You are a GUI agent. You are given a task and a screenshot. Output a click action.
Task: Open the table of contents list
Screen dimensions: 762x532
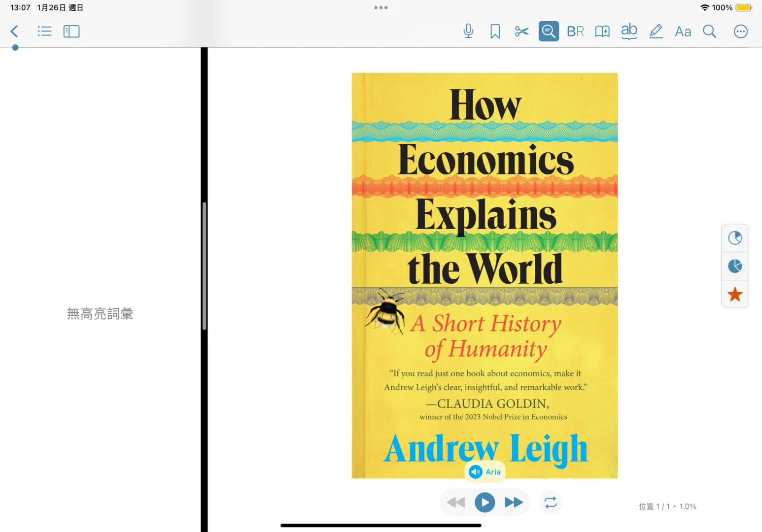click(44, 32)
